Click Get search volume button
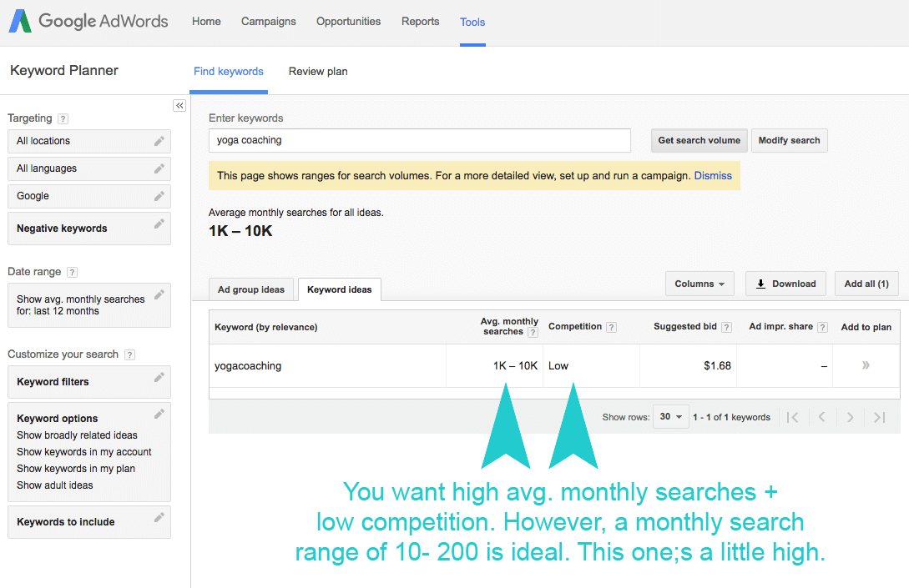Image resolution: width=909 pixels, height=588 pixels. pos(699,140)
